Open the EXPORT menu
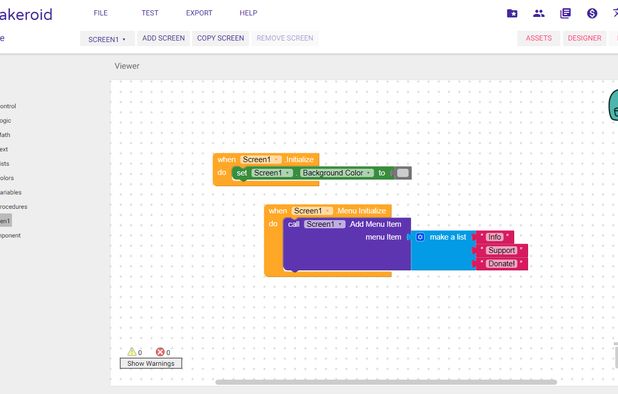The width and height of the screenshot is (618, 394). 199,13
